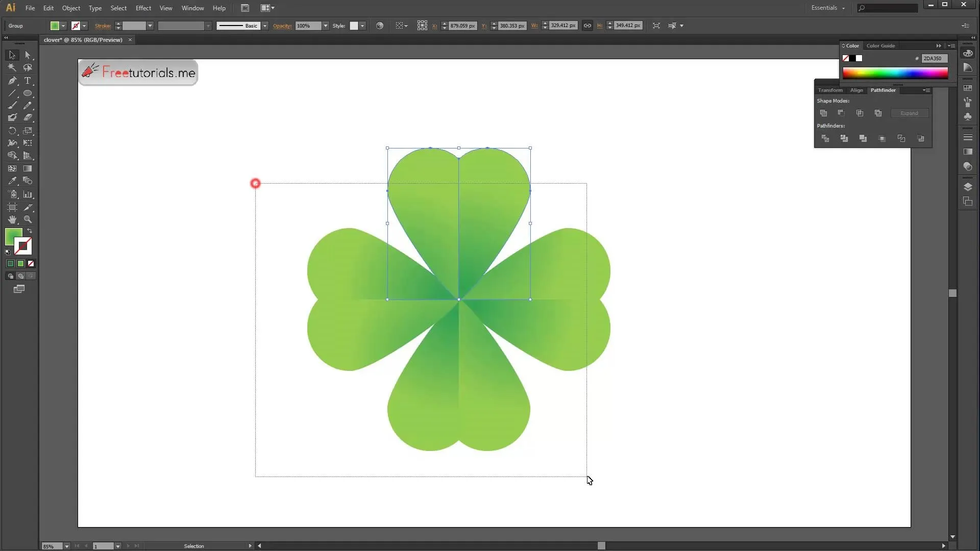Select the Eyedropper tool
The image size is (980, 551).
click(x=12, y=181)
